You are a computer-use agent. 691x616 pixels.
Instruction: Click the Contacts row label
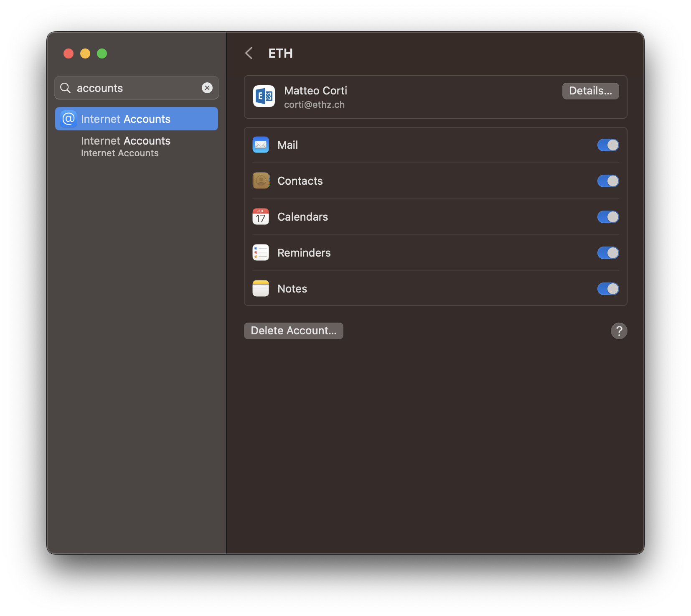tap(300, 181)
